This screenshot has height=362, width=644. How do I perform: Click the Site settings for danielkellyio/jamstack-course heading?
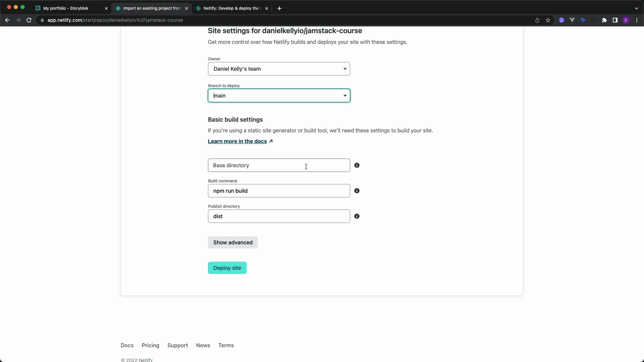[x=285, y=31]
